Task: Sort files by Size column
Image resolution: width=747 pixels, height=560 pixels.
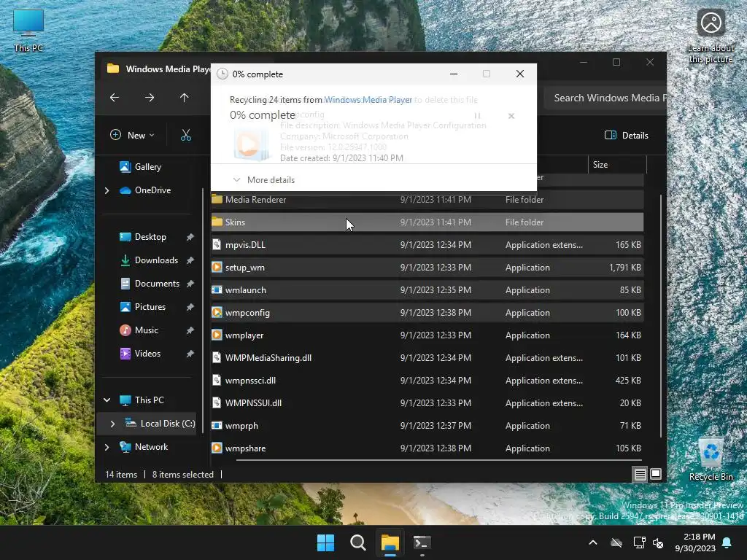Action: [x=617, y=164]
